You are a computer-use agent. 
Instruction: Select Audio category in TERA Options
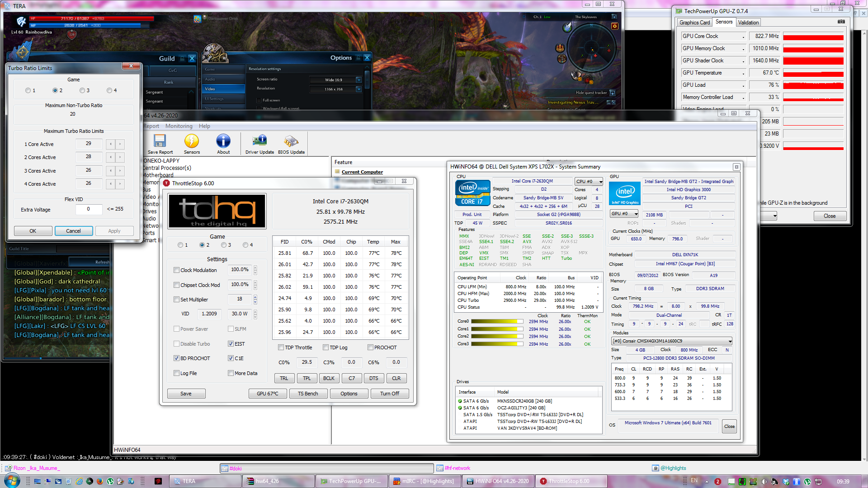coord(223,79)
